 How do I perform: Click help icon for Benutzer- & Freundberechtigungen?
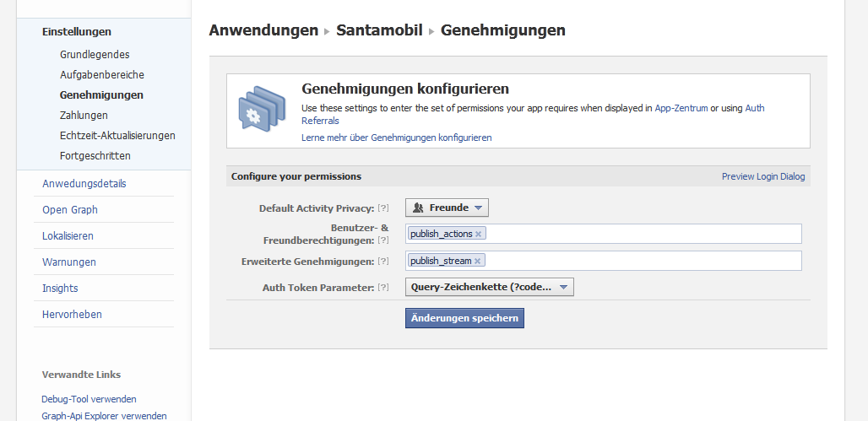pyautogui.click(x=383, y=240)
